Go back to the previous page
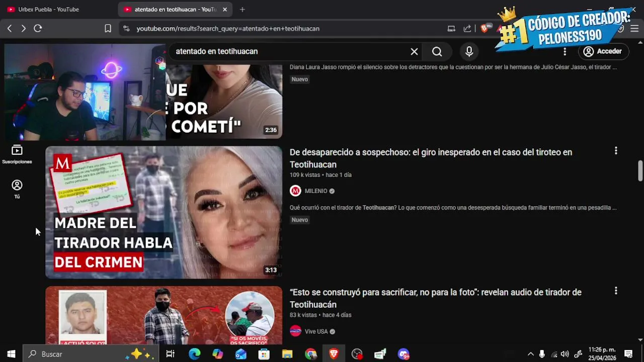Screen dimensions: 644x362 10,29
